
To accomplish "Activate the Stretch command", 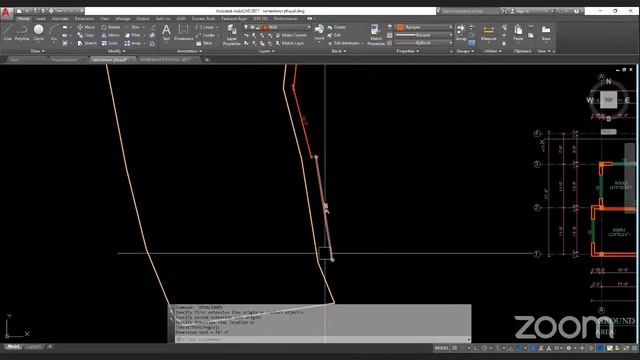I will coord(87,43).
